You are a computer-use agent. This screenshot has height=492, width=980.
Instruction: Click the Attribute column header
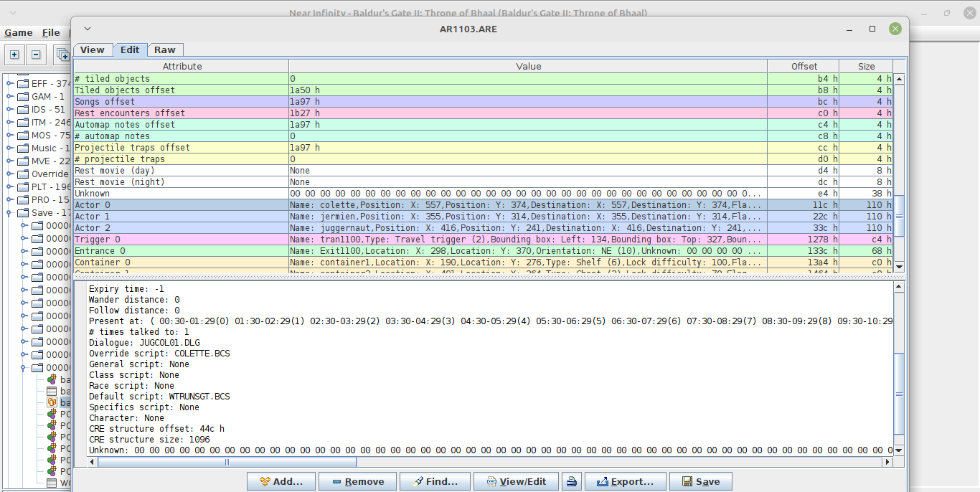coord(182,66)
